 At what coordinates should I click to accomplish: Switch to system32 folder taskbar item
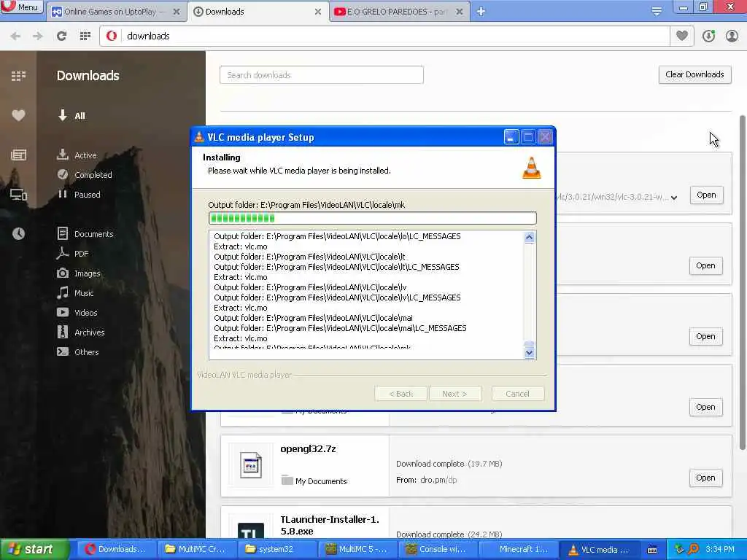277,549
